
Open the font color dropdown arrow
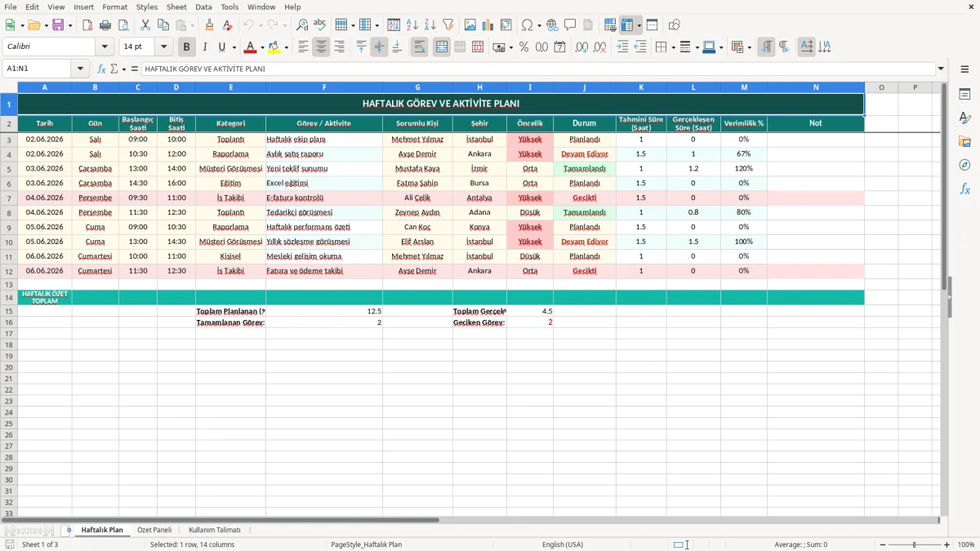tap(262, 47)
